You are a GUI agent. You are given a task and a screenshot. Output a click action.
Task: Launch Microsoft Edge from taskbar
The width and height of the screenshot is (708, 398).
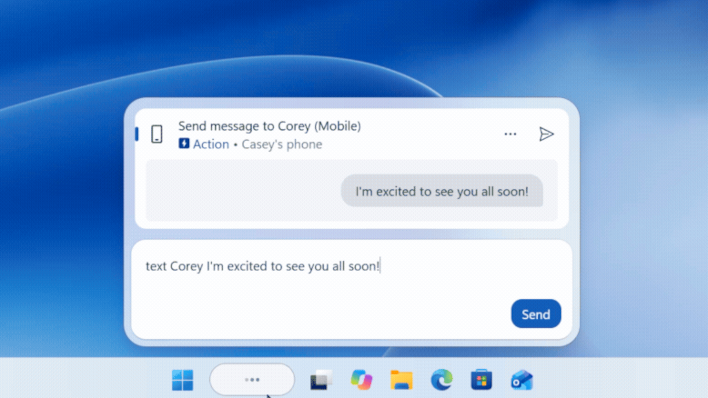click(x=442, y=380)
